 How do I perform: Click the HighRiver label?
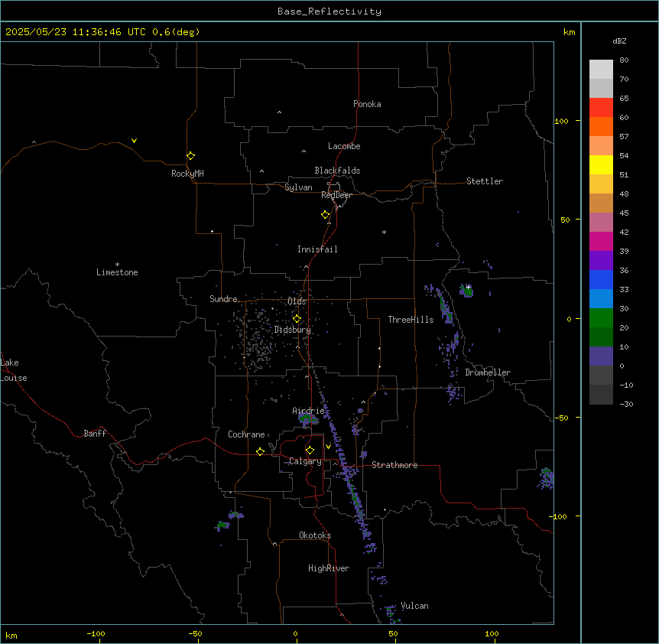(x=329, y=568)
